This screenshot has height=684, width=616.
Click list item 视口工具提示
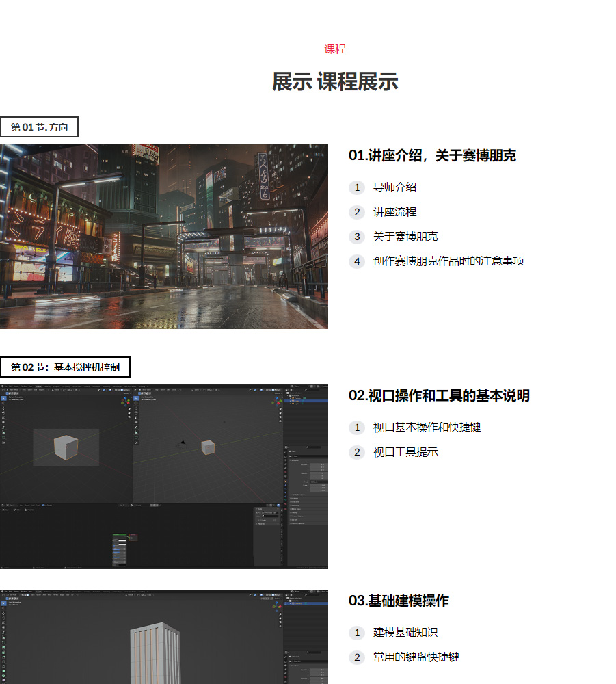tap(405, 452)
